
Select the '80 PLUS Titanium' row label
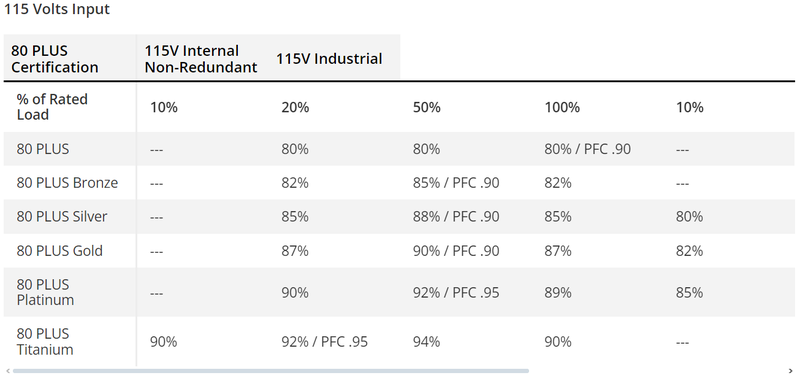pos(45,342)
